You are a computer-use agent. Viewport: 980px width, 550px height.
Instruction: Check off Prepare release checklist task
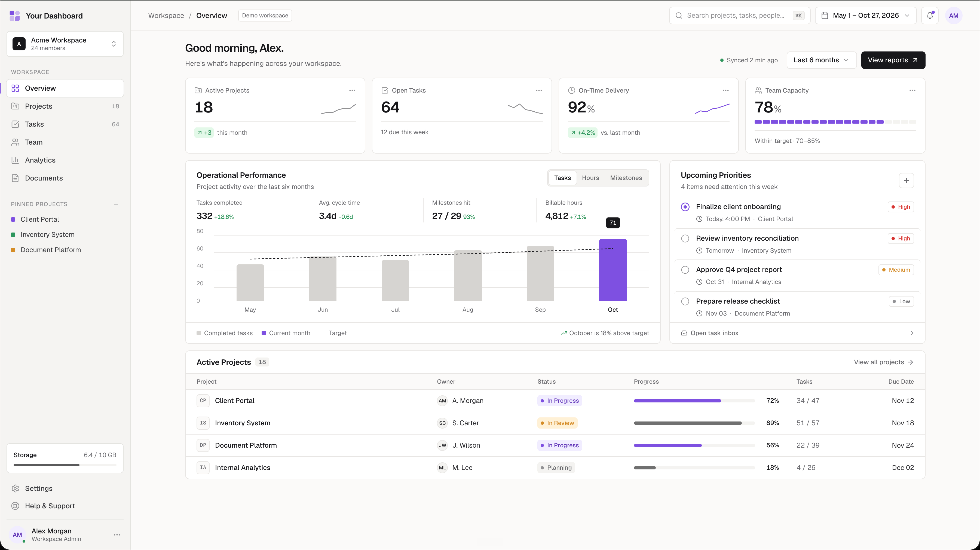pyautogui.click(x=685, y=301)
